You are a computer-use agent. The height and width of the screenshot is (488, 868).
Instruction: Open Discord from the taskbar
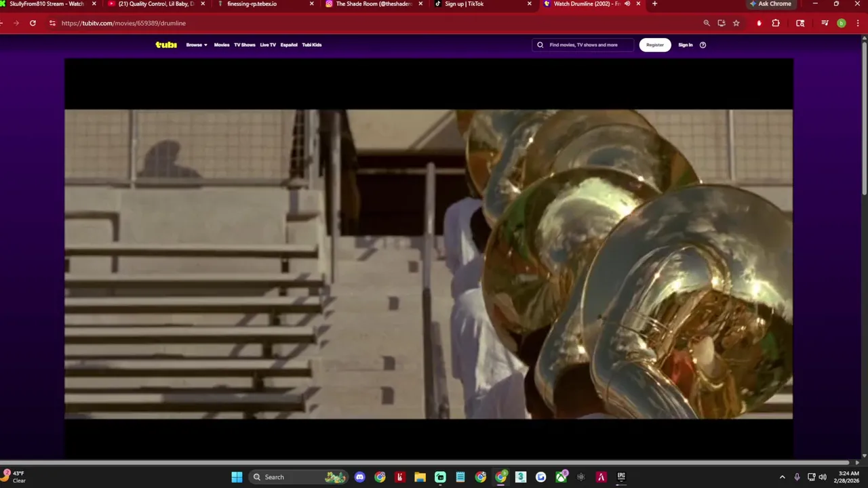point(360,477)
